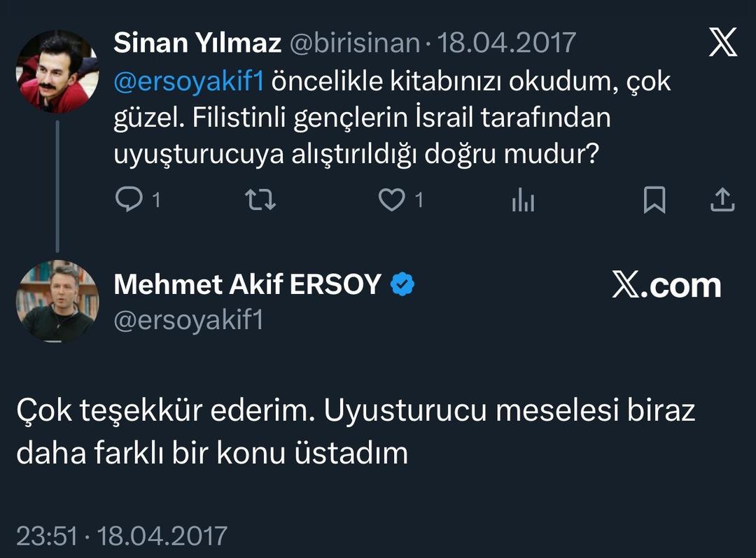This screenshot has width=756, height=558.
Task: Expand the tweet analytics view
Action: coord(522,200)
